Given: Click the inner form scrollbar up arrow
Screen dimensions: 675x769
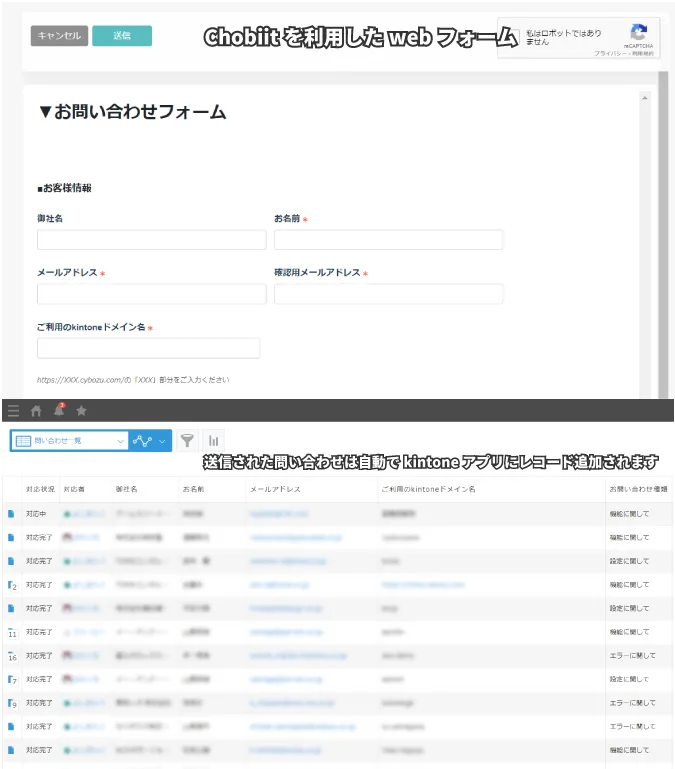Looking at the screenshot, I should point(645,98).
